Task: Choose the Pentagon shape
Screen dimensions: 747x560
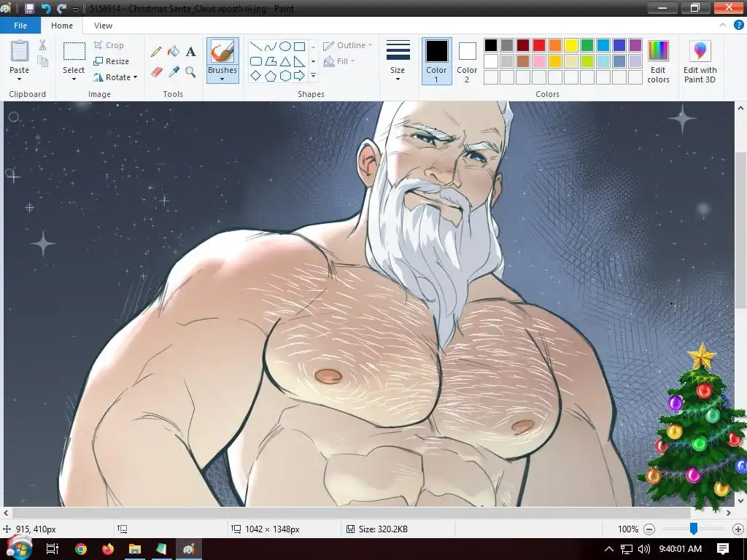Action: click(x=270, y=75)
